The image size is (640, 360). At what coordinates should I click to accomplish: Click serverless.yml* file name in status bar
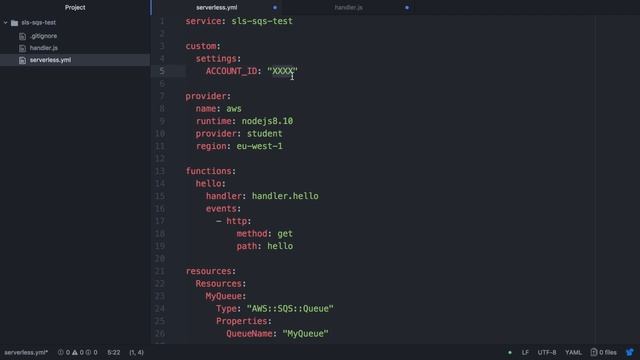pyautogui.click(x=26, y=352)
